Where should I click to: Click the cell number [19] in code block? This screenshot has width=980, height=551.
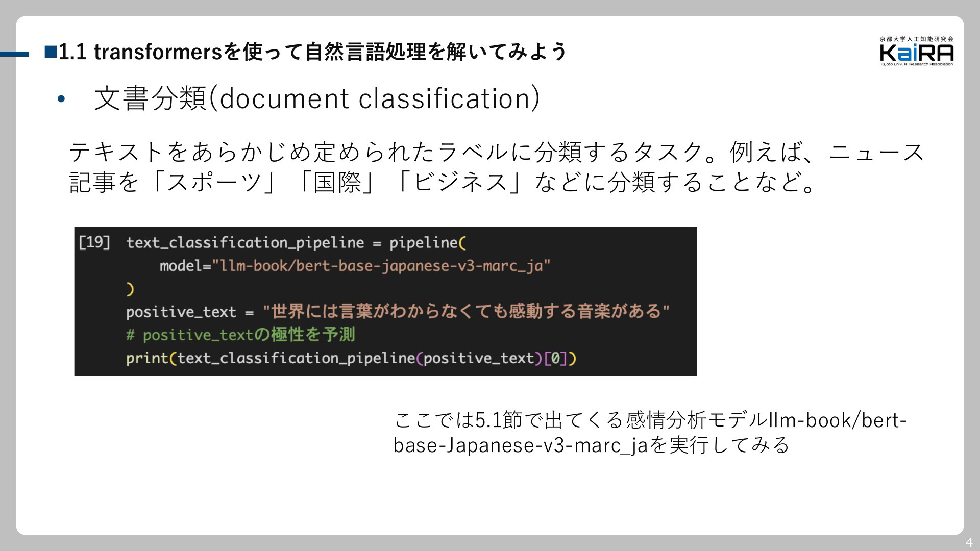pos(94,242)
